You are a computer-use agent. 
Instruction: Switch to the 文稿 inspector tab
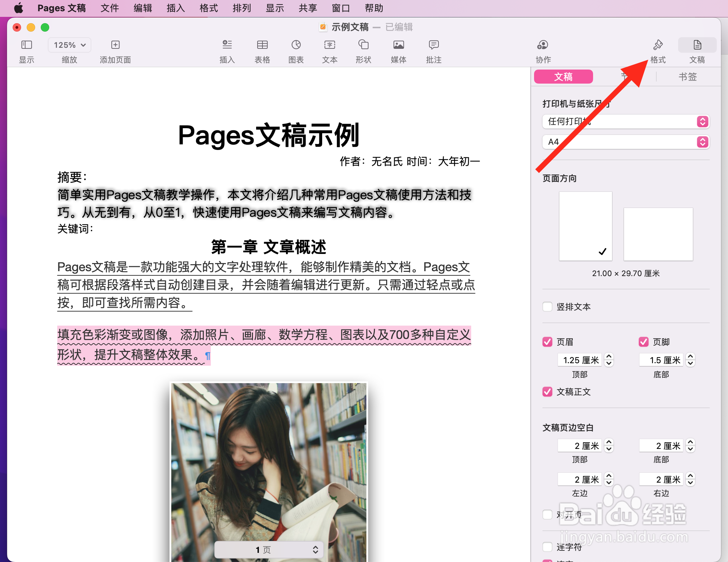pos(563,77)
